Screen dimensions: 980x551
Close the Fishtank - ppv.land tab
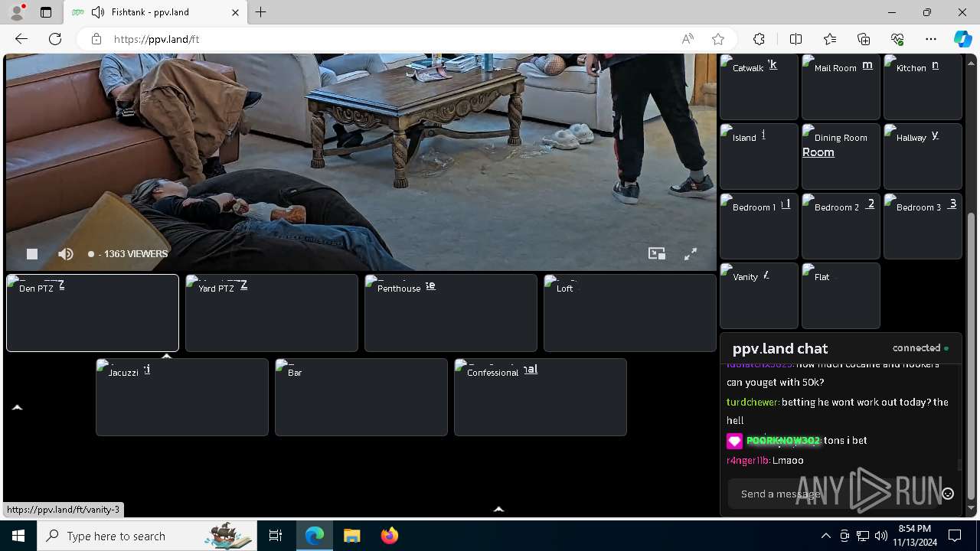click(x=236, y=12)
